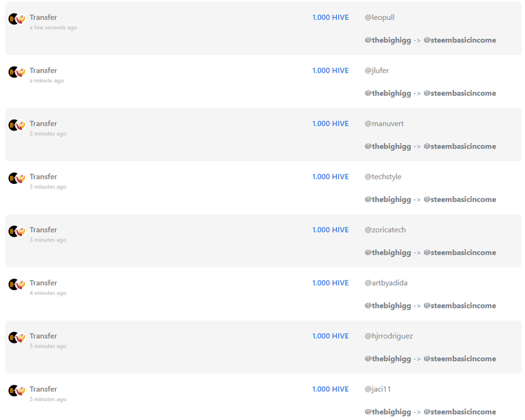Screen dimensions: 525x420
Task: Click the avatar icon on the @techstyle transfer row
Action: 17,178
